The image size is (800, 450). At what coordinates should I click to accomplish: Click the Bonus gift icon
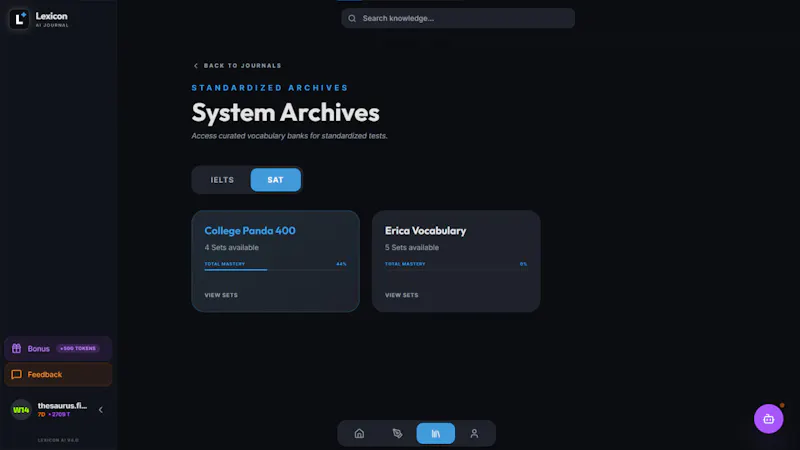(16, 348)
